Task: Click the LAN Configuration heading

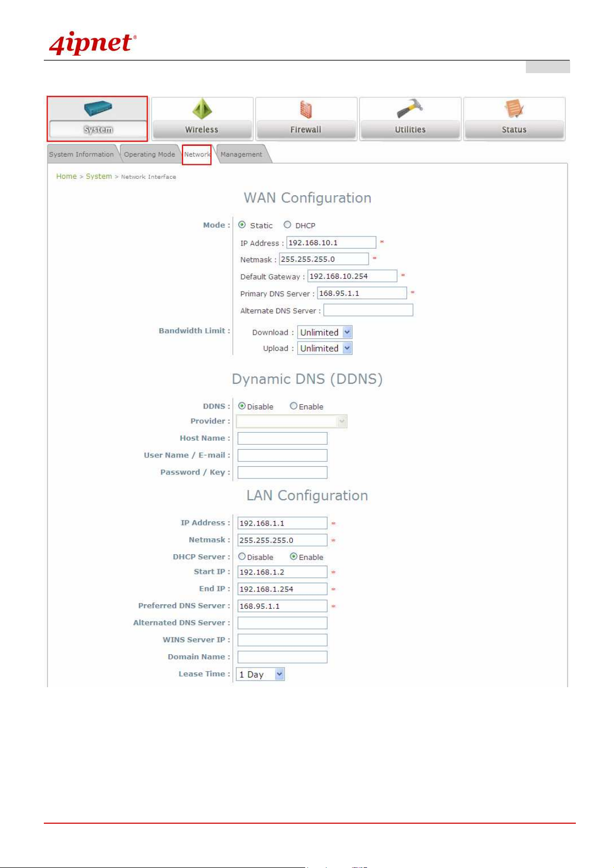Action: coord(307,496)
